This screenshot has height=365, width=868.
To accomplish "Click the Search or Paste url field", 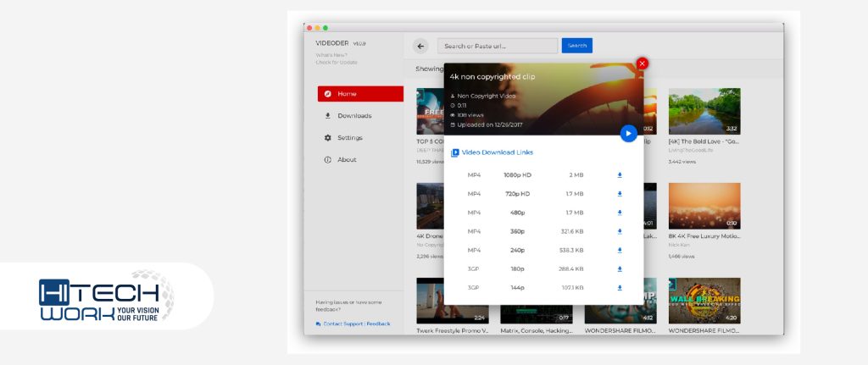I will (498, 46).
